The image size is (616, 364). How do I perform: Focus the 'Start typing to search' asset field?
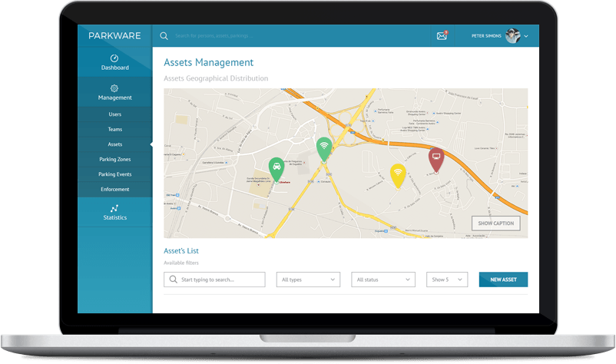pos(214,280)
